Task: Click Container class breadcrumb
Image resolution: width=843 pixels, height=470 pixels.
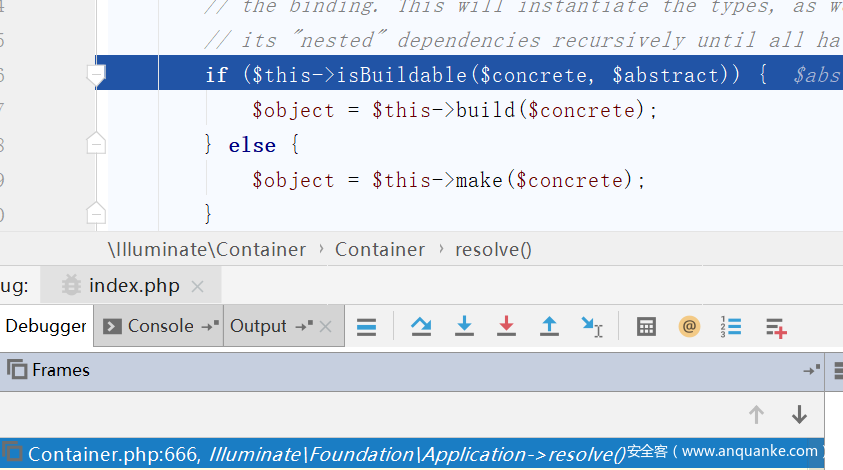Action: click(380, 250)
